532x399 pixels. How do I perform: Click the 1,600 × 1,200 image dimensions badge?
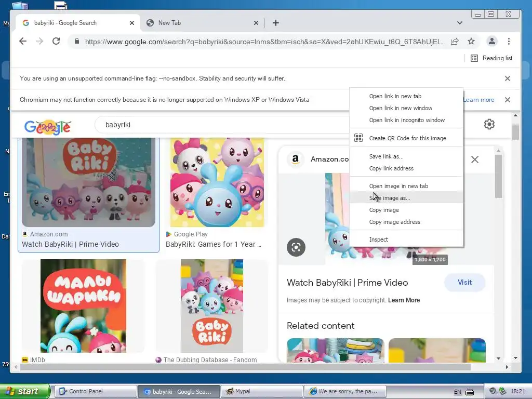(x=430, y=260)
